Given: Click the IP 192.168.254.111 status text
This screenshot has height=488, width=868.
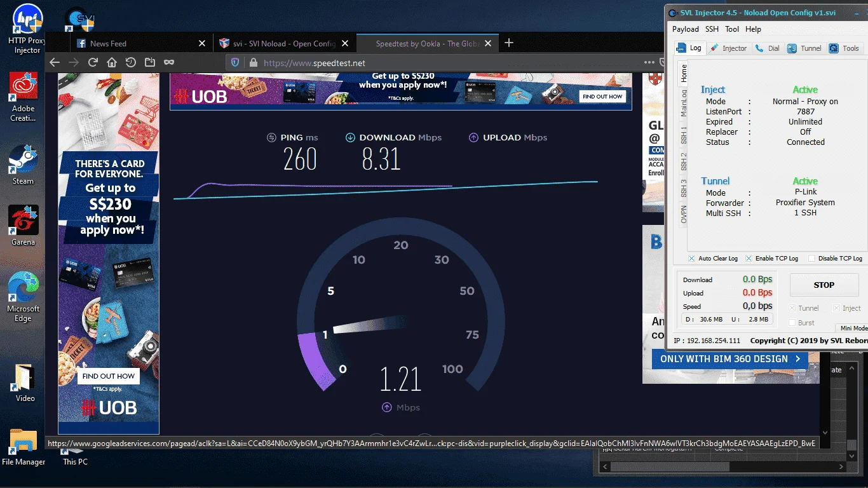Looking at the screenshot, I should 707,341.
